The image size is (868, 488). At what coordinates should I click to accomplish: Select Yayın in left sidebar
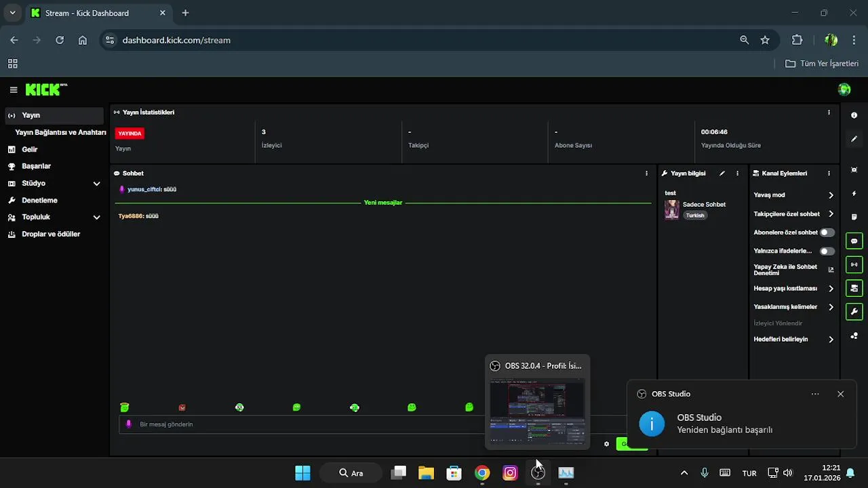click(x=54, y=115)
